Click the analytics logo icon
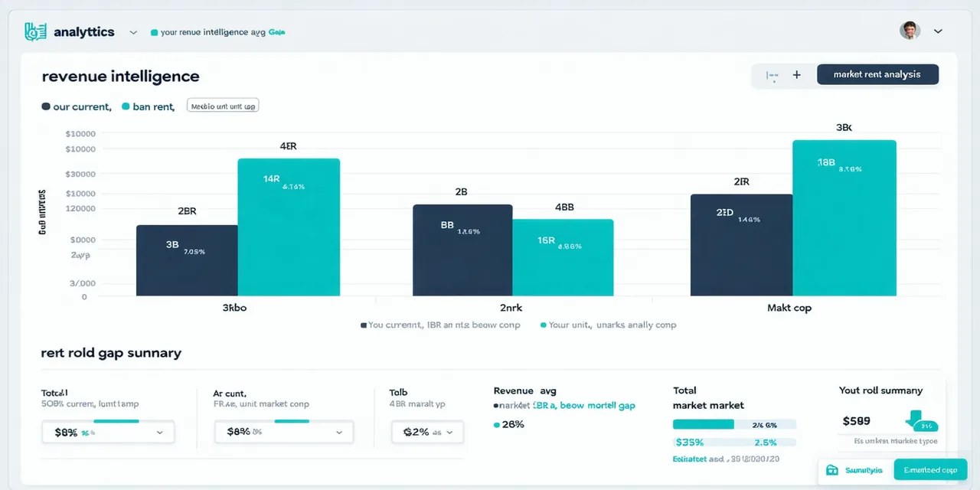Screen dimensions: 980x490 pos(36,31)
